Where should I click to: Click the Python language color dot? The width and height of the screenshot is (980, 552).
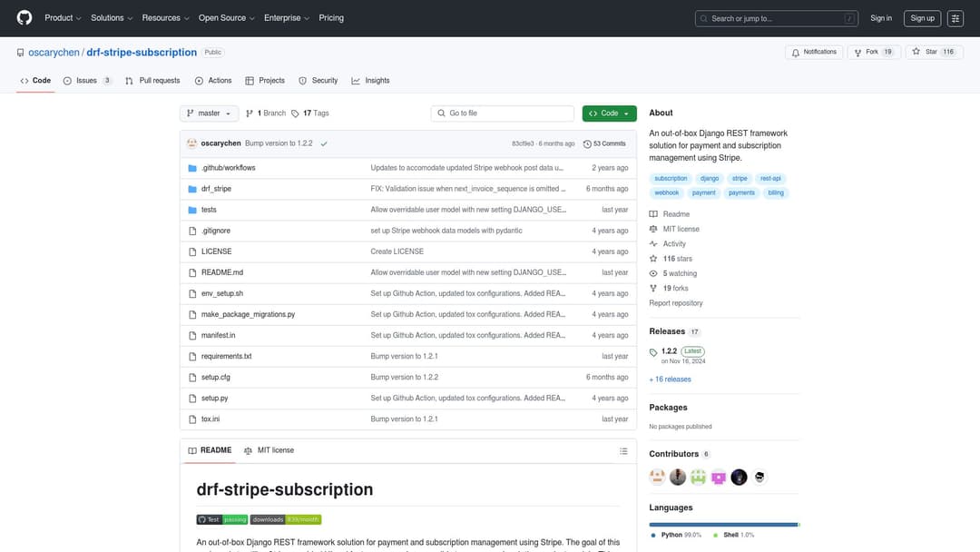coord(653,535)
